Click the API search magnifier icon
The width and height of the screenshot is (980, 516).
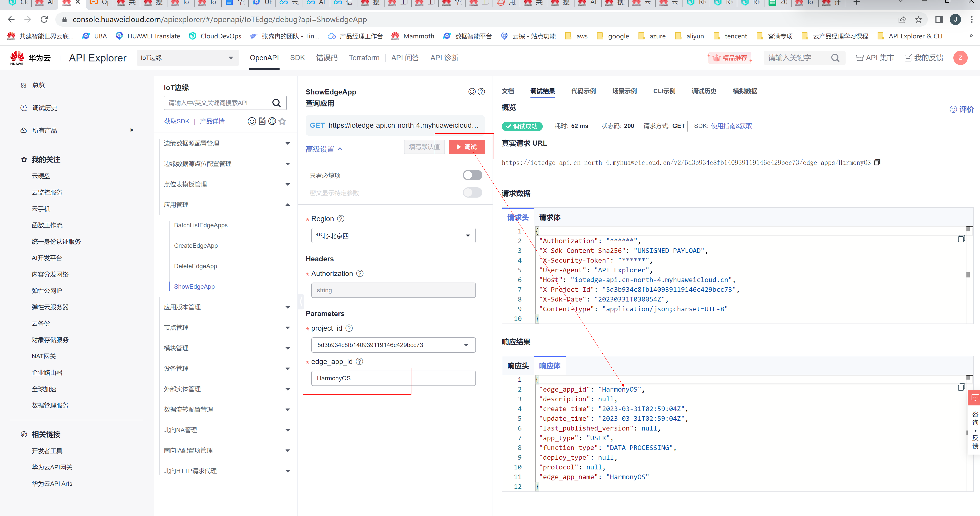click(x=276, y=103)
